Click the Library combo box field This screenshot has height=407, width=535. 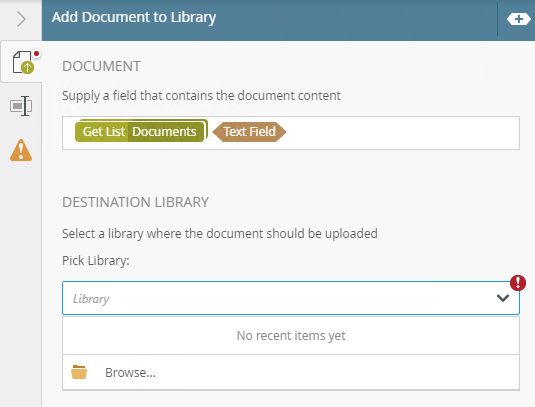(291, 298)
